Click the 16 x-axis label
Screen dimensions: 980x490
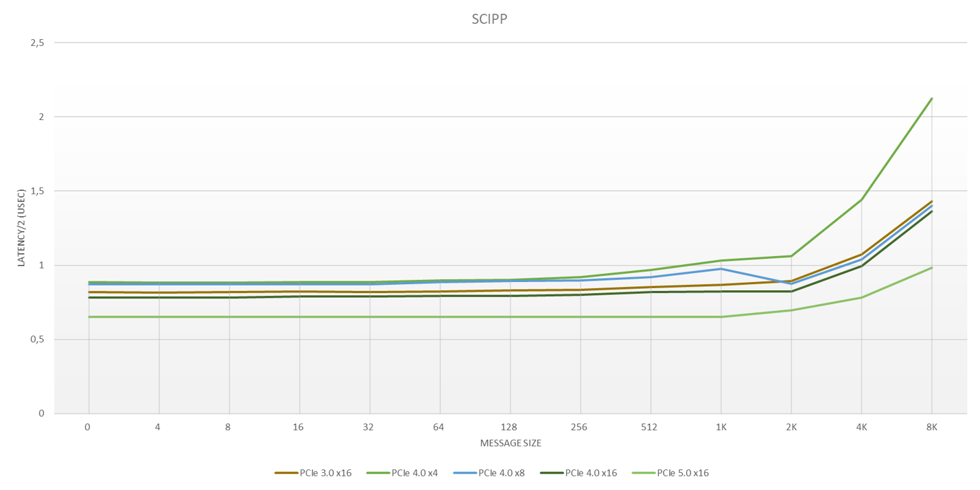(298, 427)
